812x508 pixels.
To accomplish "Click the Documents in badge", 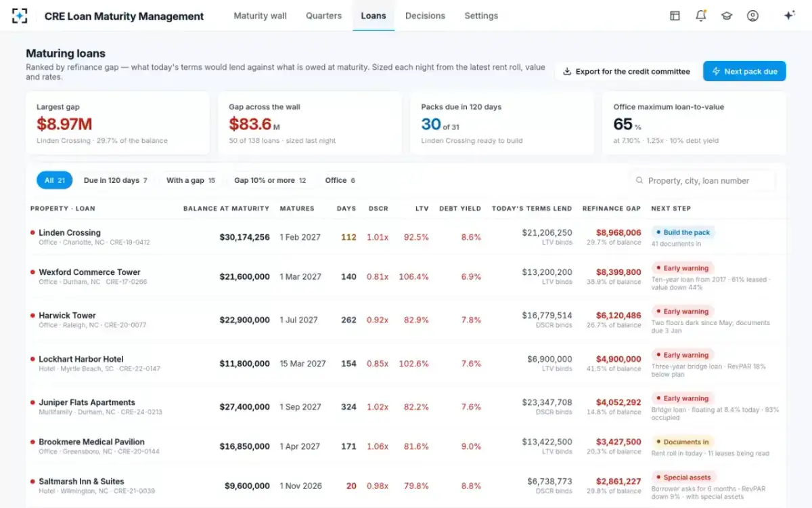I will [x=682, y=442].
